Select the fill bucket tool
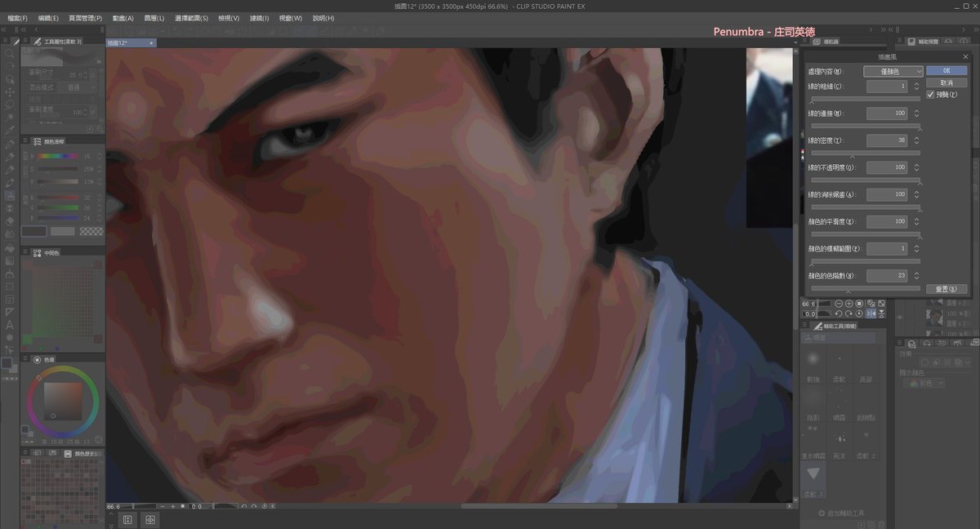The width and height of the screenshot is (980, 529). click(10, 247)
